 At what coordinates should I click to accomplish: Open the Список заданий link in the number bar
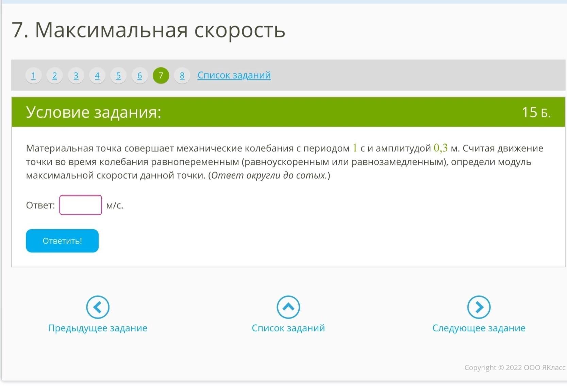pyautogui.click(x=234, y=75)
